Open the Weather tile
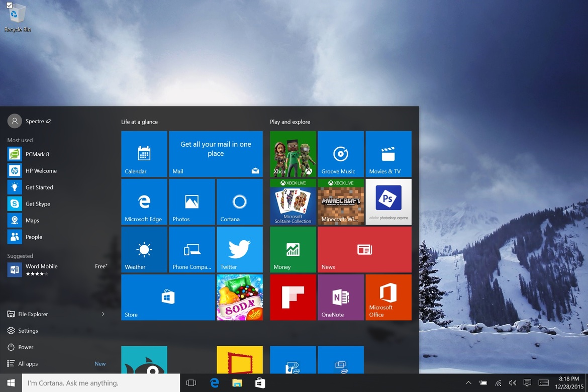588x392 pixels. (x=144, y=249)
